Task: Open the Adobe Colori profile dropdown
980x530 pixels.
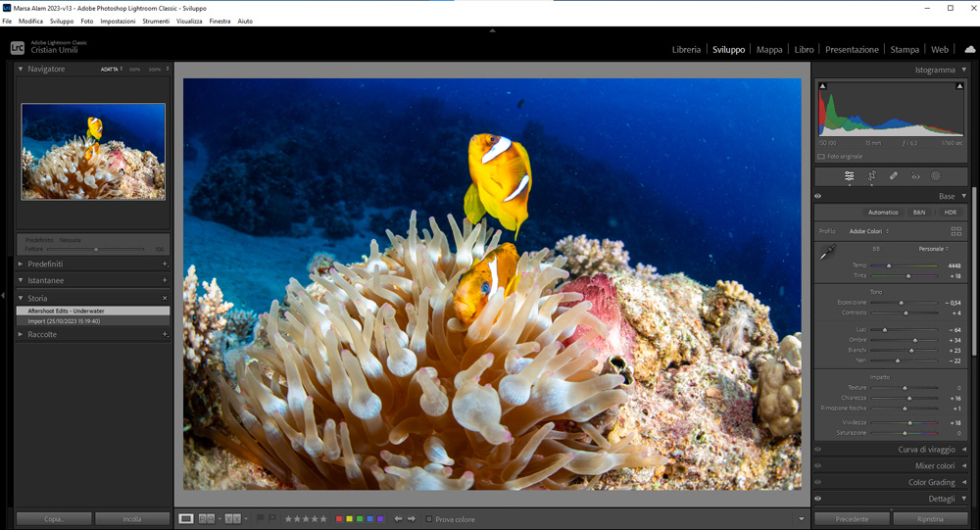Action: (x=867, y=231)
